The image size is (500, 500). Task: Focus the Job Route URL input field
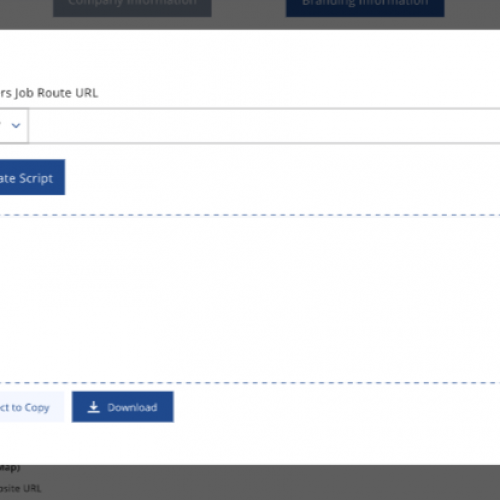click(x=264, y=126)
